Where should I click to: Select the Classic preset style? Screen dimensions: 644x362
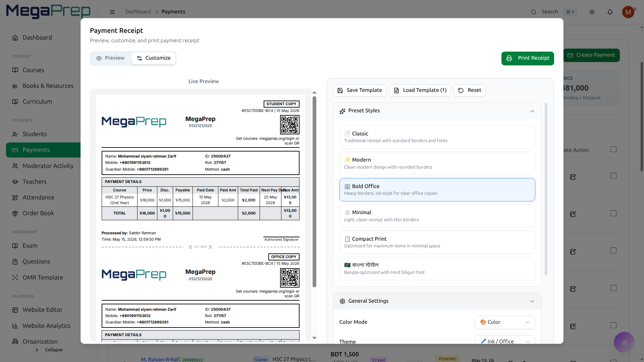pyautogui.click(x=437, y=137)
